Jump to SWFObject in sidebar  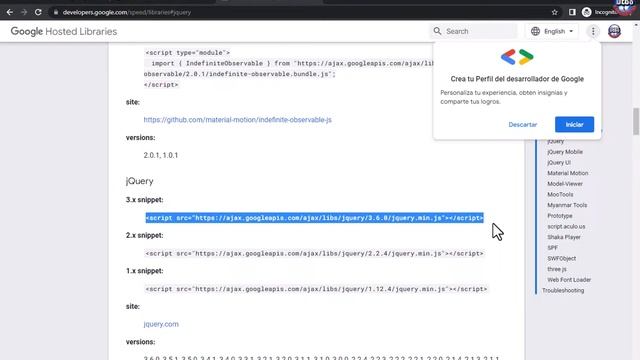click(x=562, y=258)
